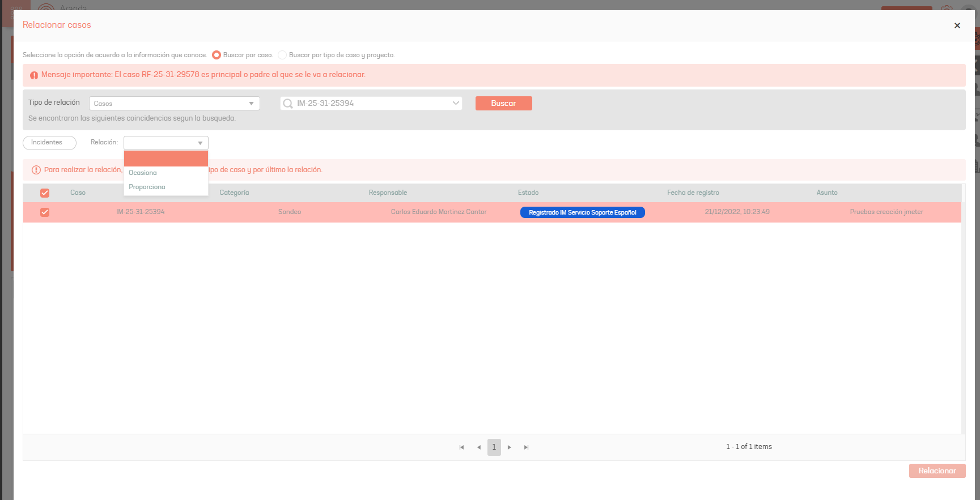The height and width of the screenshot is (500, 980).
Task: Toggle the select-all checkbox in table header
Action: pyautogui.click(x=45, y=193)
